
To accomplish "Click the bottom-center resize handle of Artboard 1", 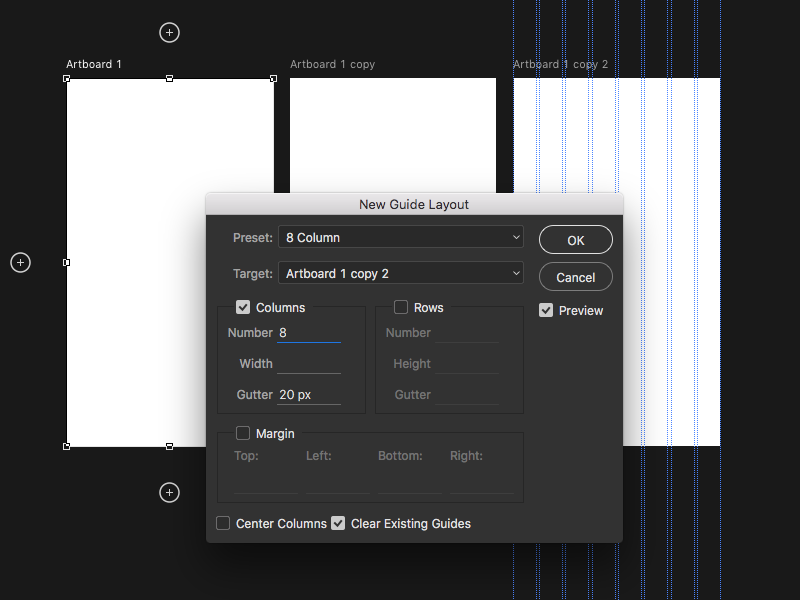I will pyautogui.click(x=169, y=446).
